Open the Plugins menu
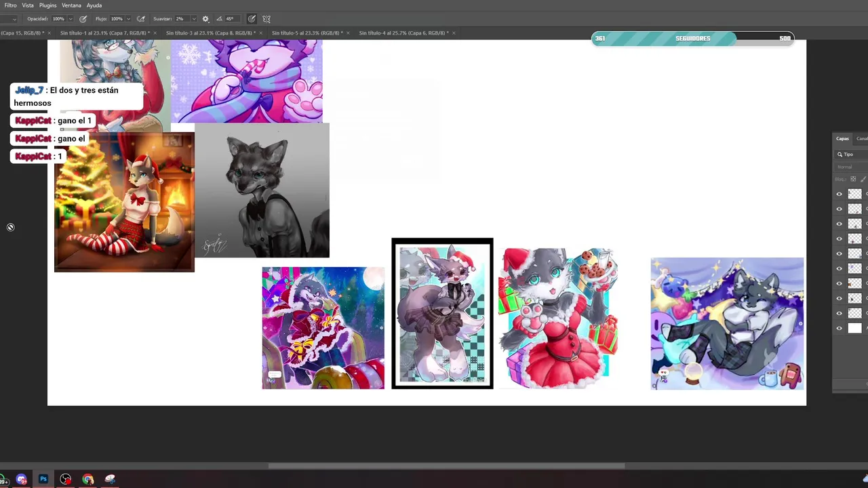 (x=48, y=5)
